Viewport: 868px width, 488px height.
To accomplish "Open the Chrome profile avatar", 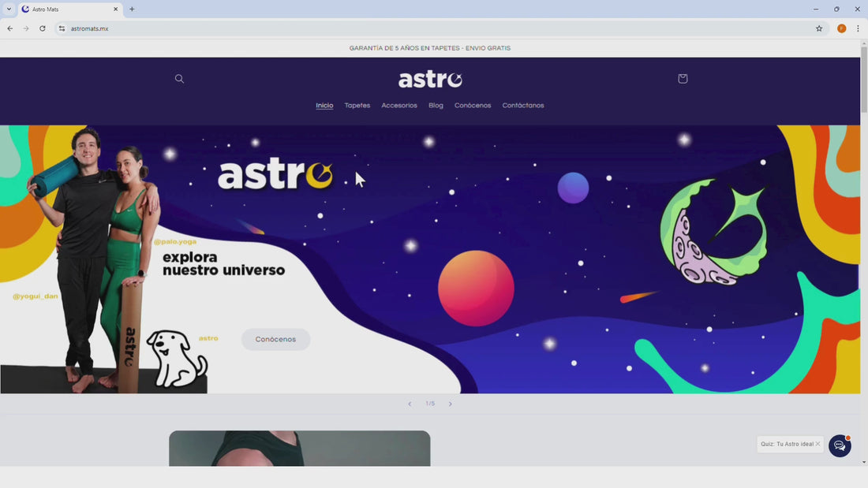I will pyautogui.click(x=841, y=28).
